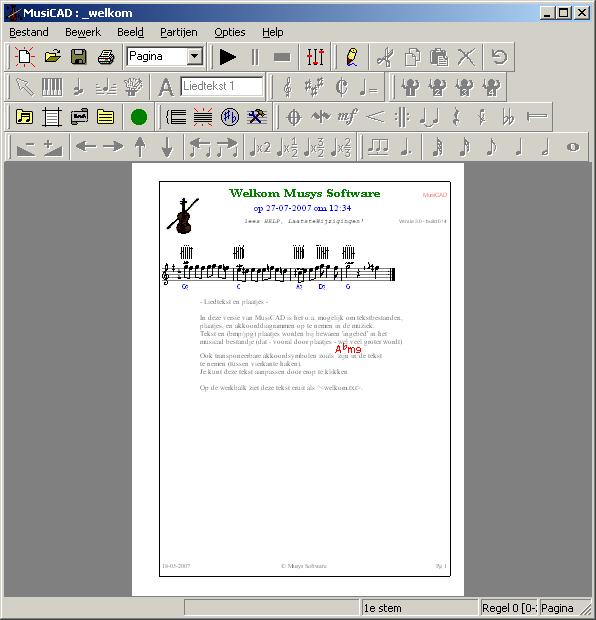Select the eighth note duration
596x620 pixels.
[x=491, y=147]
